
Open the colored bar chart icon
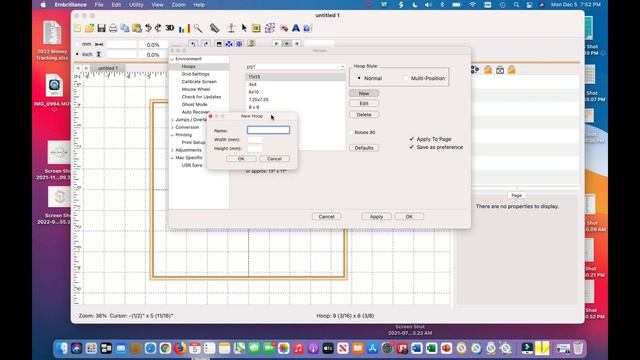point(184,28)
